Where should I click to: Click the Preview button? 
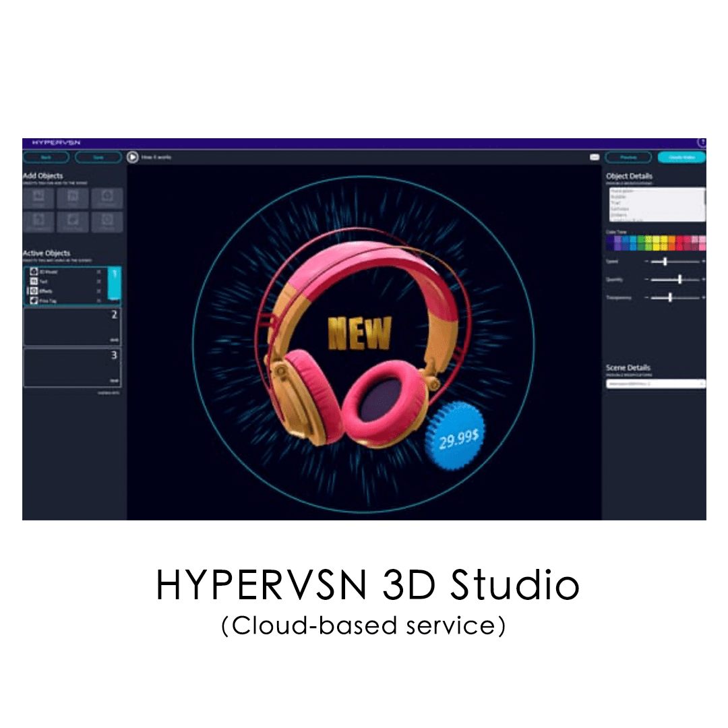[x=628, y=157]
